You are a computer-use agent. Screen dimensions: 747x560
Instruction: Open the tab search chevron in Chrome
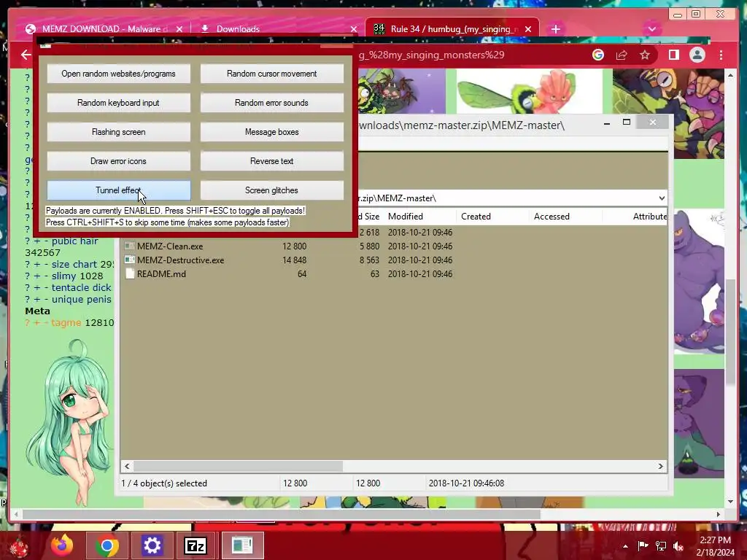[651, 29]
